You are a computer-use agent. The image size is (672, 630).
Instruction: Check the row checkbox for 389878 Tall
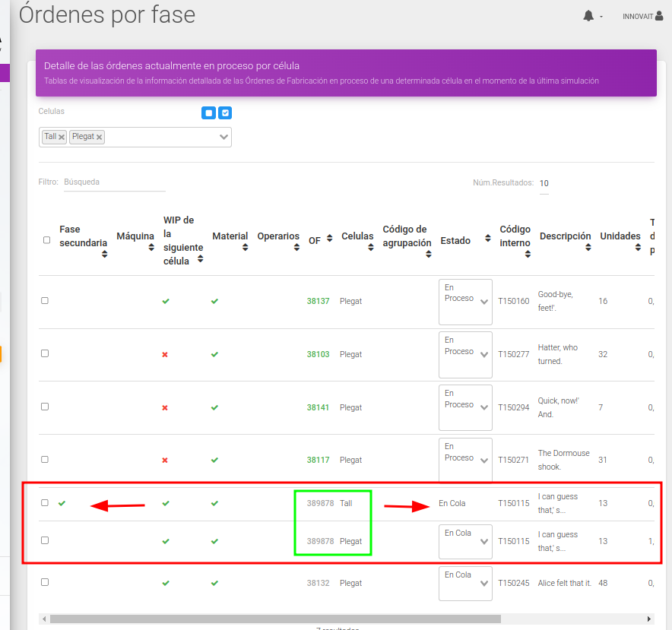click(45, 503)
